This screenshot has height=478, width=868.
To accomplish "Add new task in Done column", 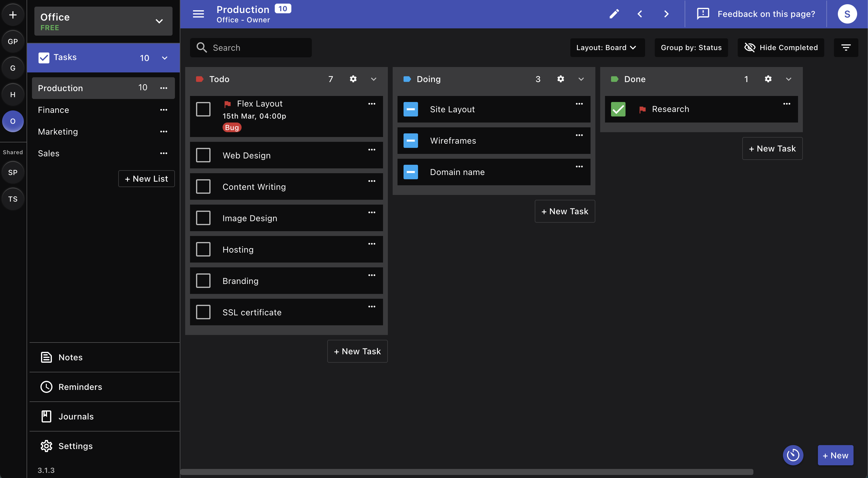I will (772, 149).
